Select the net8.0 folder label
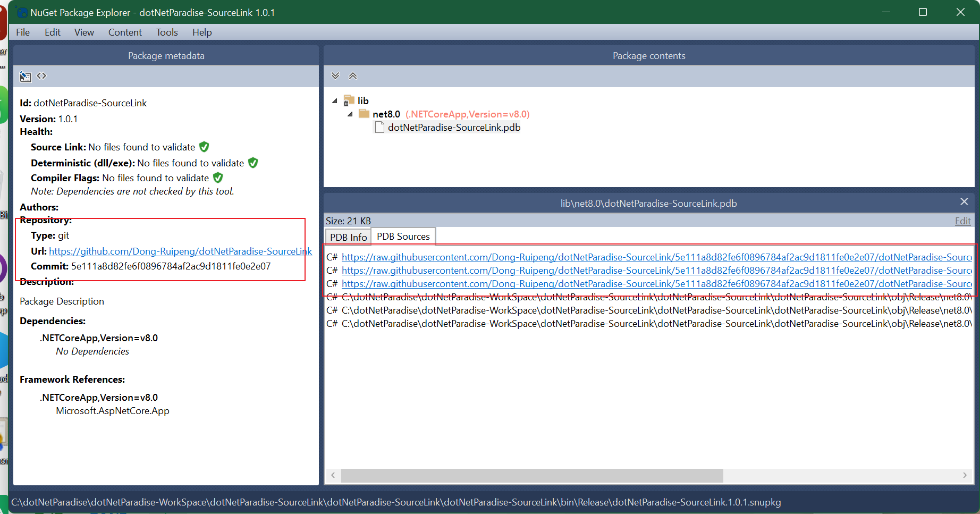The width and height of the screenshot is (980, 514). pyautogui.click(x=386, y=114)
